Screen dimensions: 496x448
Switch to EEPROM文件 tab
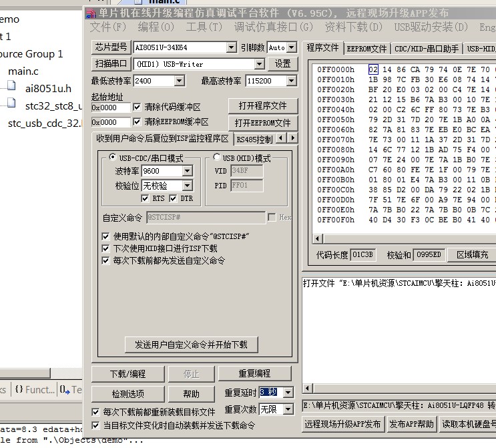[x=366, y=49]
